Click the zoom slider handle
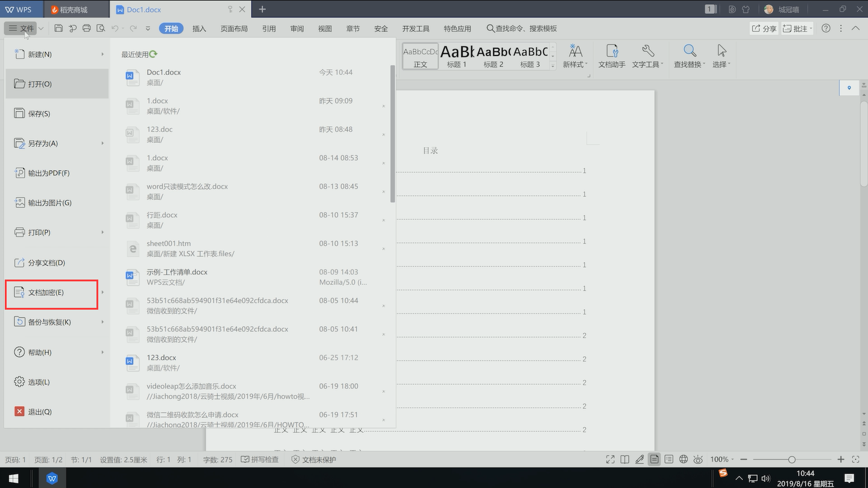The width and height of the screenshot is (868, 488). tap(792, 460)
